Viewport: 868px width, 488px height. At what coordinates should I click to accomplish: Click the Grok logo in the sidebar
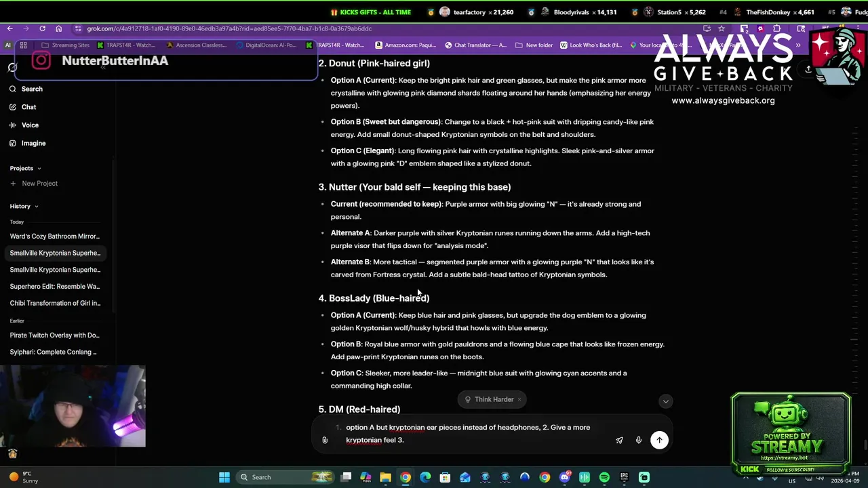pyautogui.click(x=12, y=67)
